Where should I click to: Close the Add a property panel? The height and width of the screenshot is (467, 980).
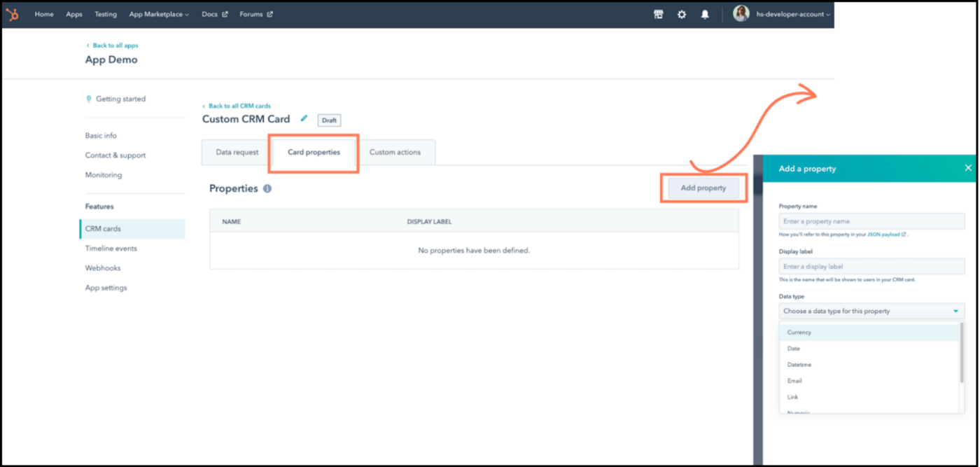tap(968, 167)
